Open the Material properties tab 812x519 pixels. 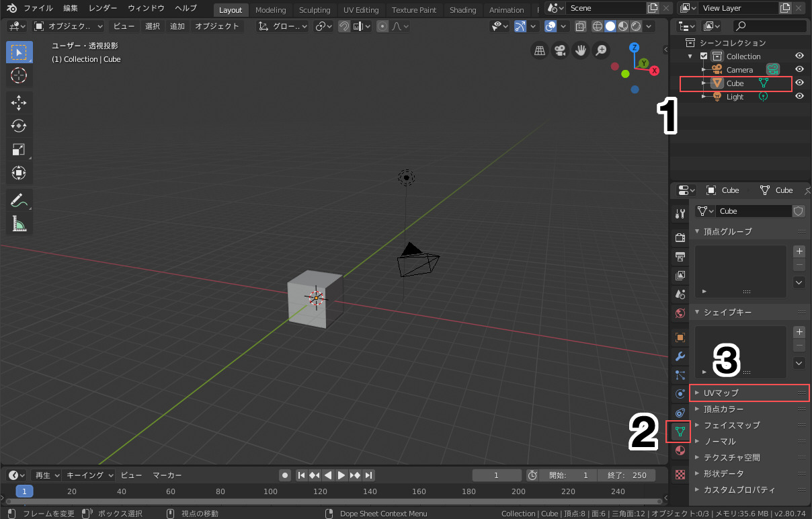pos(680,450)
